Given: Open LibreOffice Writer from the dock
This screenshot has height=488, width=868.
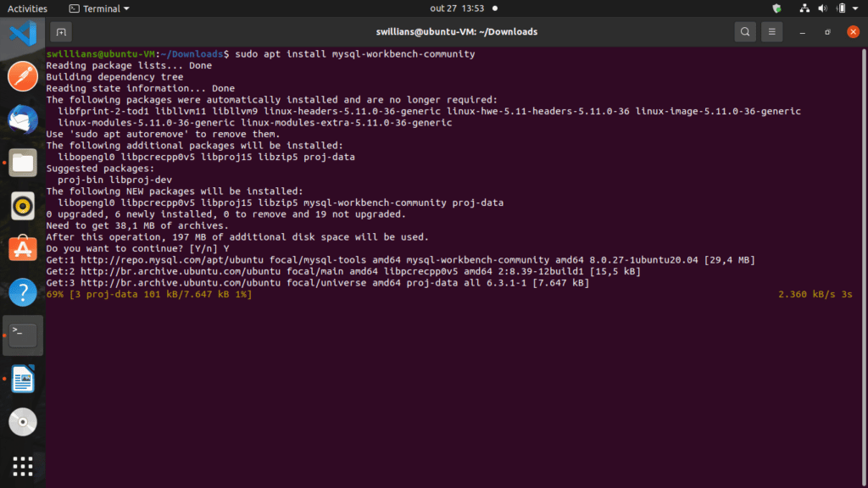Looking at the screenshot, I should coord(23,379).
